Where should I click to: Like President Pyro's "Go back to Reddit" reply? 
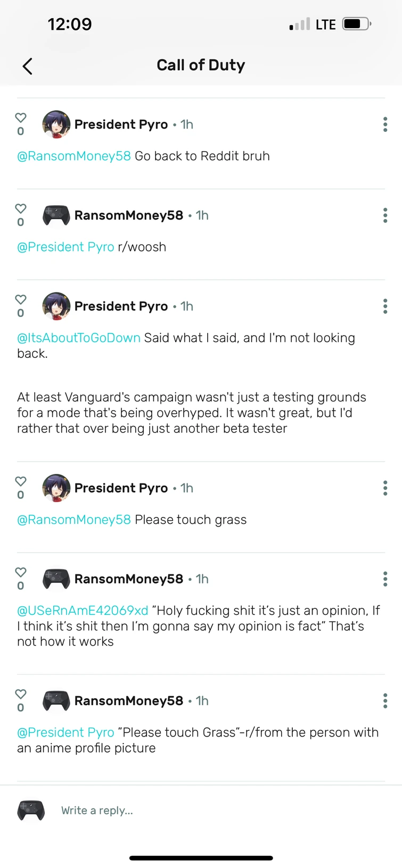pyautogui.click(x=21, y=118)
